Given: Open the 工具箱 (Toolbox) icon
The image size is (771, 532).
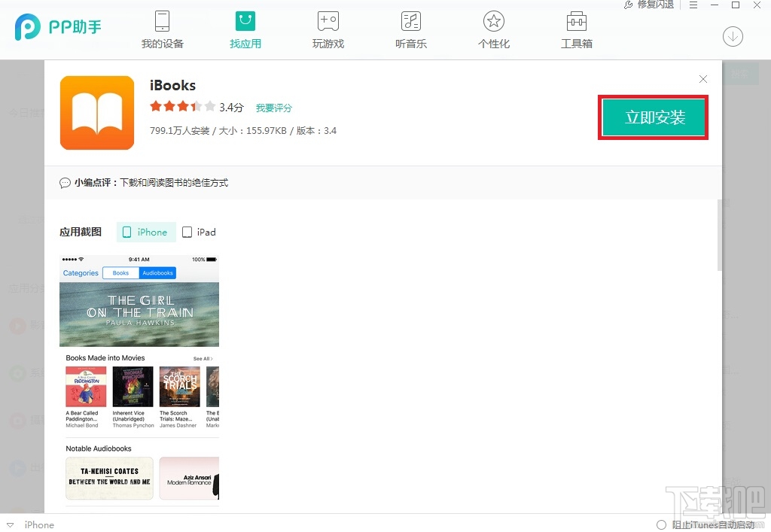Looking at the screenshot, I should (x=576, y=29).
